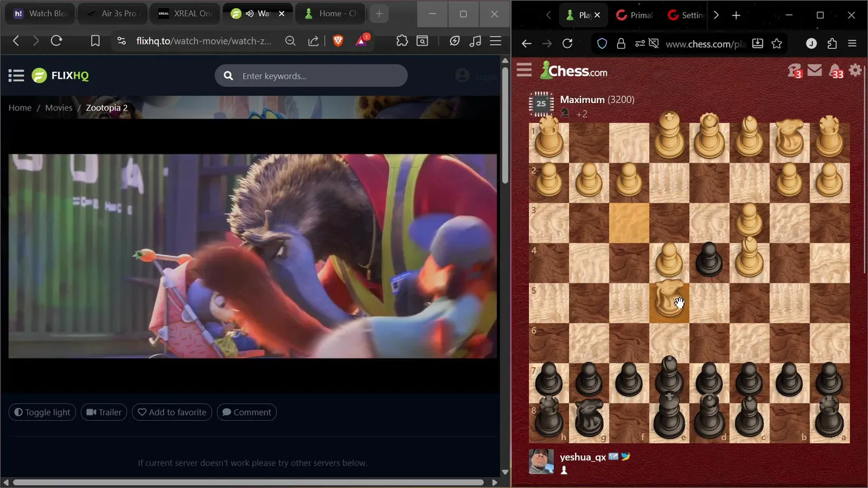
Task: Open Chess.com notifications bell with 33
Action: click(835, 70)
